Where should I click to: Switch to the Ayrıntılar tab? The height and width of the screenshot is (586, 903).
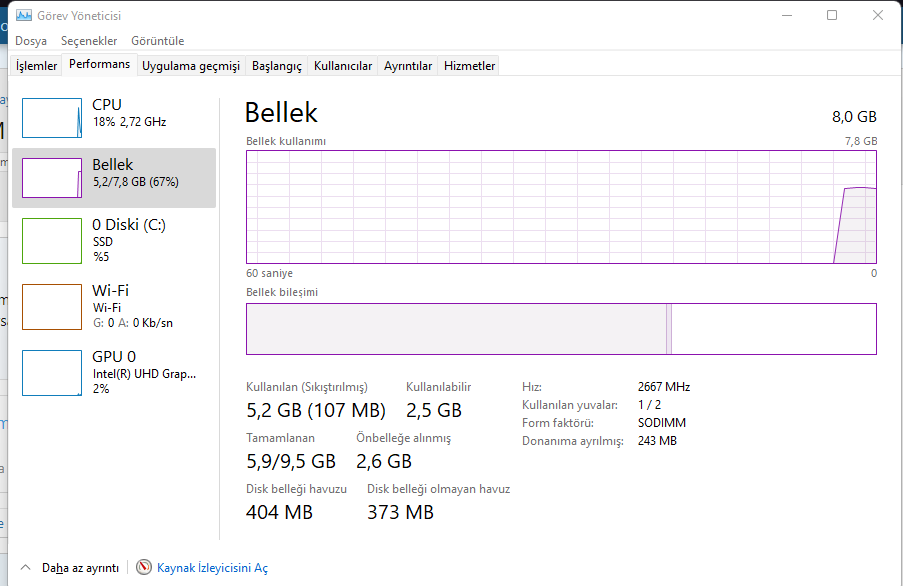click(408, 66)
